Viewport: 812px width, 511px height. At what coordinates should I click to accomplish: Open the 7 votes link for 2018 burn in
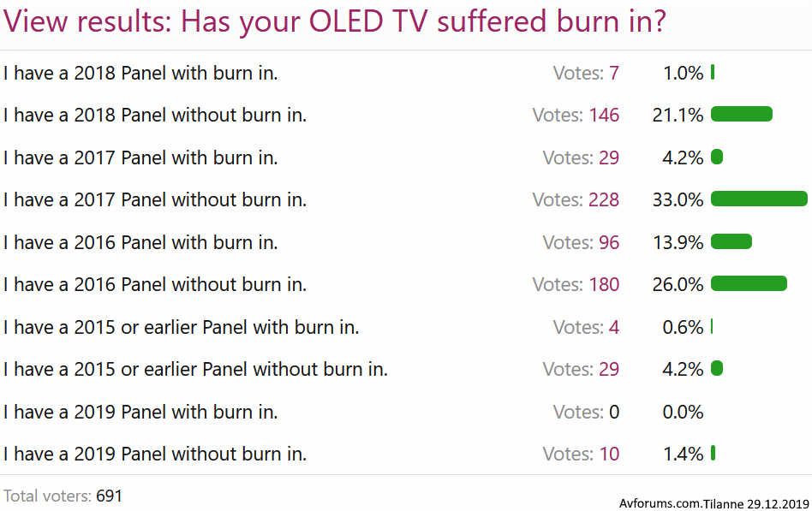(613, 74)
